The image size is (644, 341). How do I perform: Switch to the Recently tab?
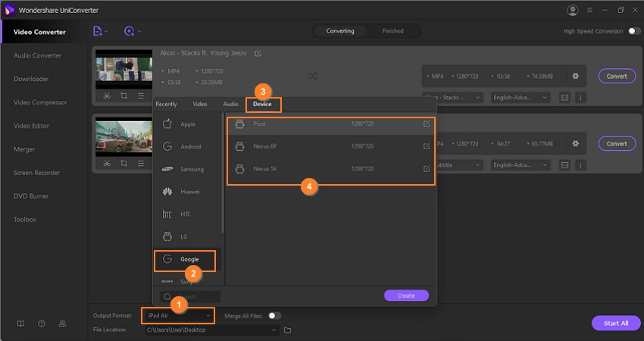tap(166, 104)
